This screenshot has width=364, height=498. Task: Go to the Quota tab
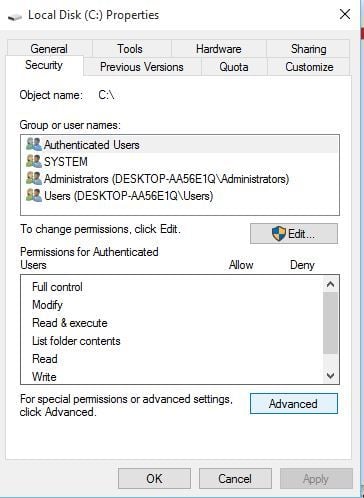coord(234,67)
